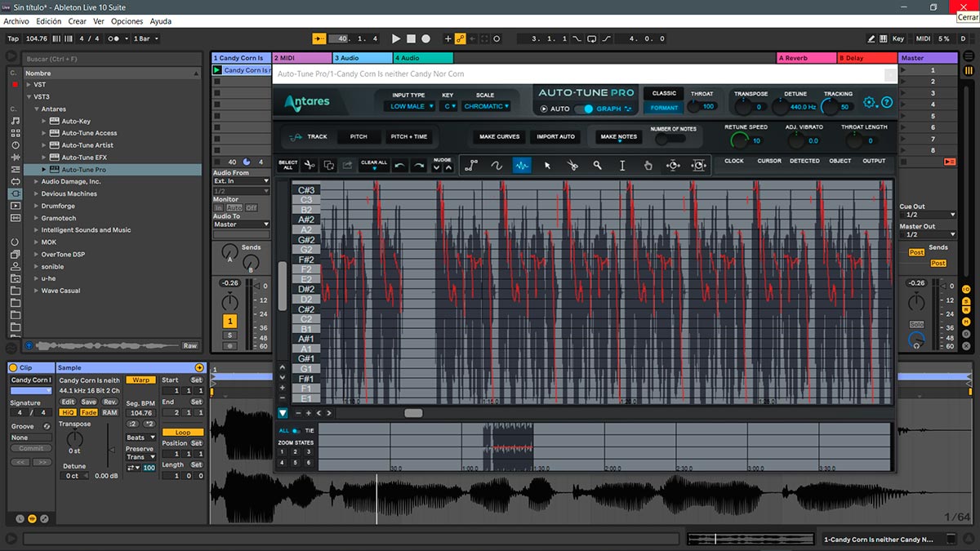Screen dimensions: 980x551
Task: Open the 1 Bar quantization dropdown
Action: coord(145,38)
